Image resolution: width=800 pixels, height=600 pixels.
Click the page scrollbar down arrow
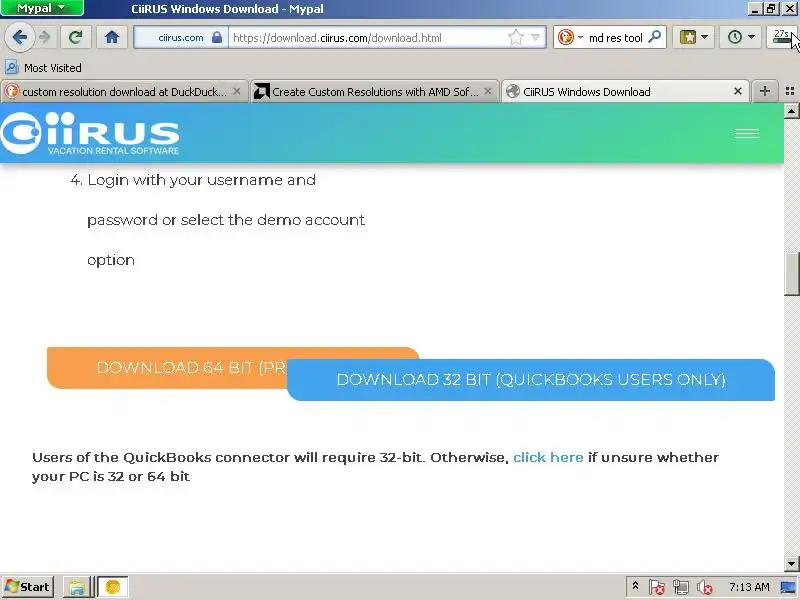(x=791, y=563)
